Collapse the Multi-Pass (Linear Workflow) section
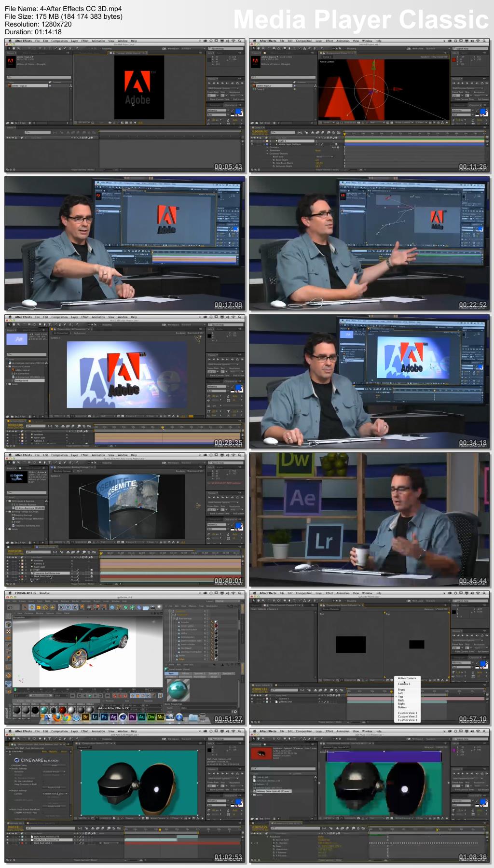494x868 pixels. tap(10, 810)
